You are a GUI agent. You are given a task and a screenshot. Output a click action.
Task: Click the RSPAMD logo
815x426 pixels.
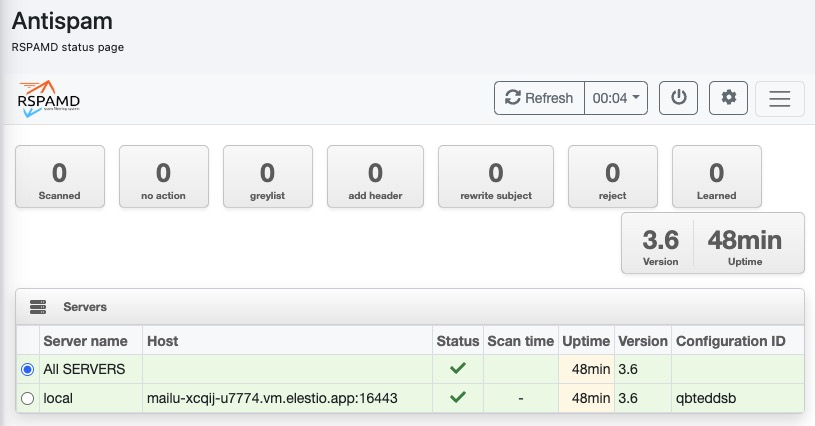pos(49,98)
